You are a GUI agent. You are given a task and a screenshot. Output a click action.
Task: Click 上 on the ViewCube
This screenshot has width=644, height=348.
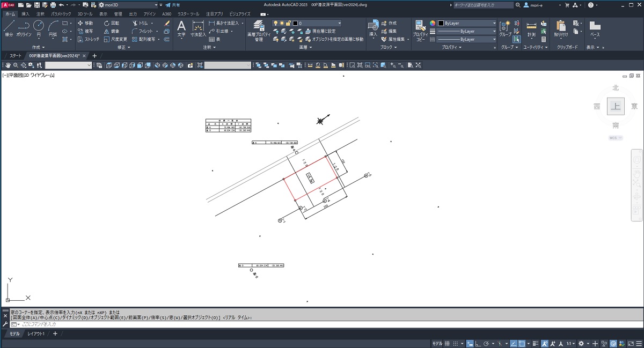[x=616, y=106]
